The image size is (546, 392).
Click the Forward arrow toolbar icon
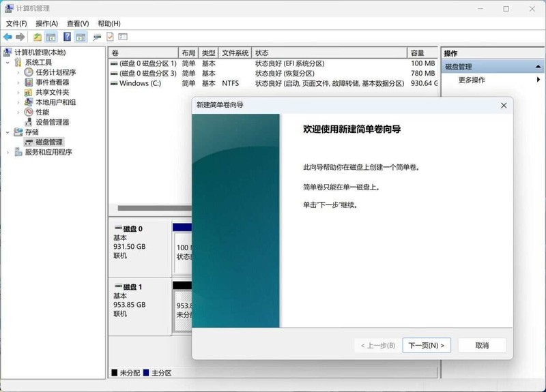20,37
